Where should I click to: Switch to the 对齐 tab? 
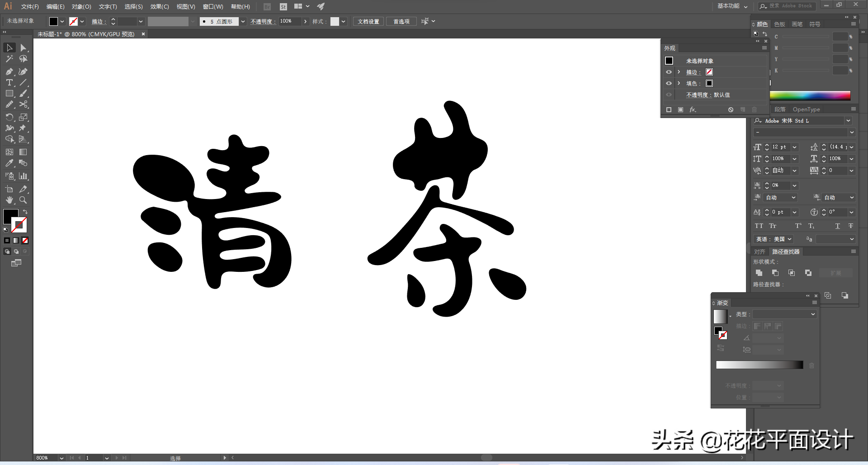pyautogui.click(x=759, y=251)
